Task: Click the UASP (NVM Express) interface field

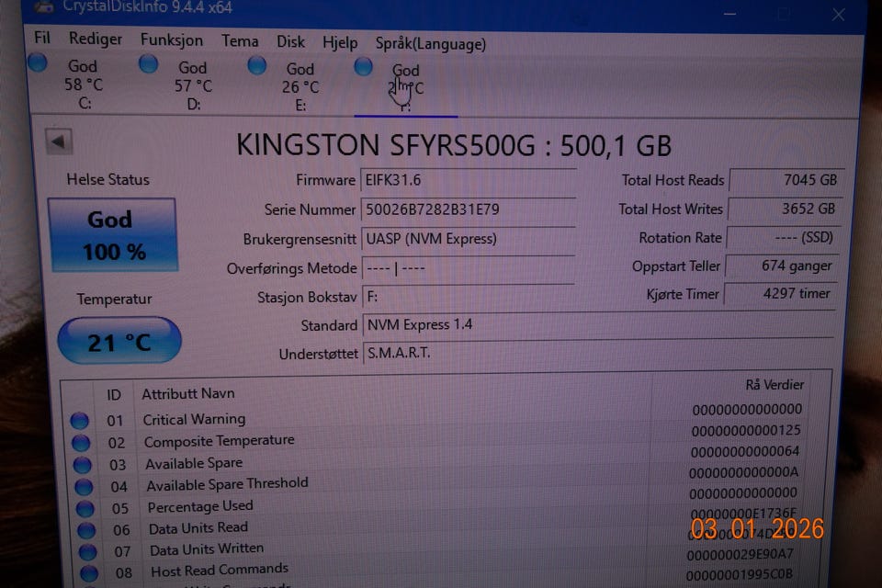Action: (468, 239)
